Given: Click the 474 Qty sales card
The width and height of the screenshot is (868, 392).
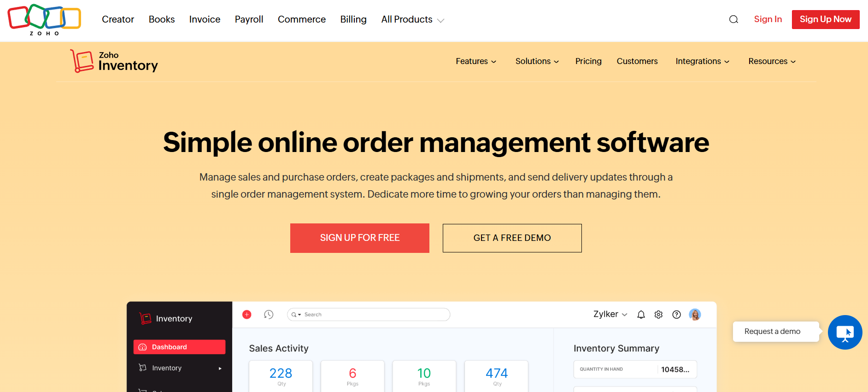Looking at the screenshot, I should (497, 376).
